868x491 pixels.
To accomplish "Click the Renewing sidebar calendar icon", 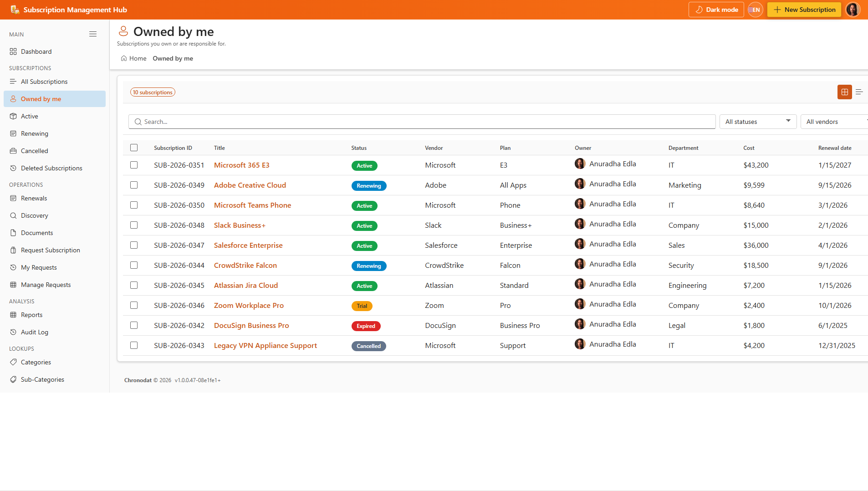I will click(x=13, y=133).
